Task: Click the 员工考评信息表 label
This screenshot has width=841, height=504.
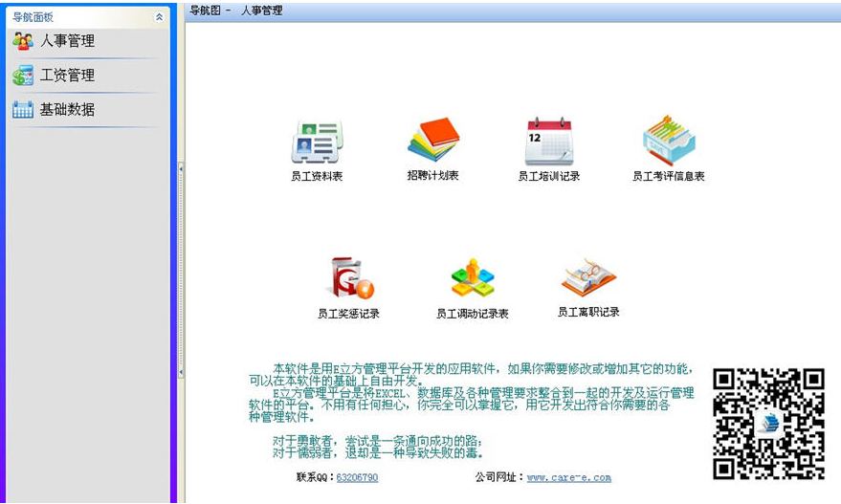Action: (668, 176)
